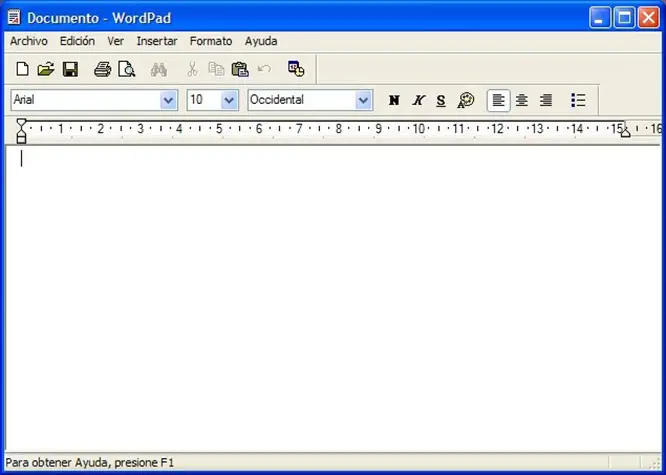Screen dimensions: 666x475
Task: Open a file with the folder icon
Action: click(x=45, y=69)
